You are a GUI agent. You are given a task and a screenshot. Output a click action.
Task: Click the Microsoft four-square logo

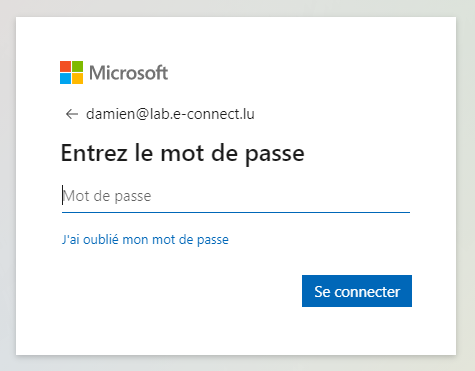[x=71, y=72]
